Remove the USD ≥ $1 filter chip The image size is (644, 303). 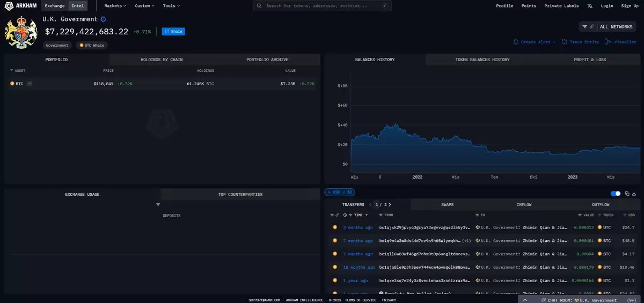click(x=329, y=192)
